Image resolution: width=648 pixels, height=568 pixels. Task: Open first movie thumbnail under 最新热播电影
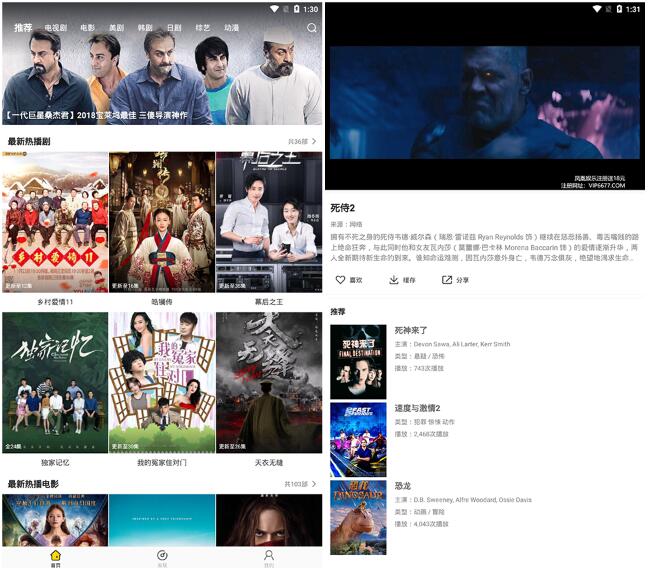55,520
